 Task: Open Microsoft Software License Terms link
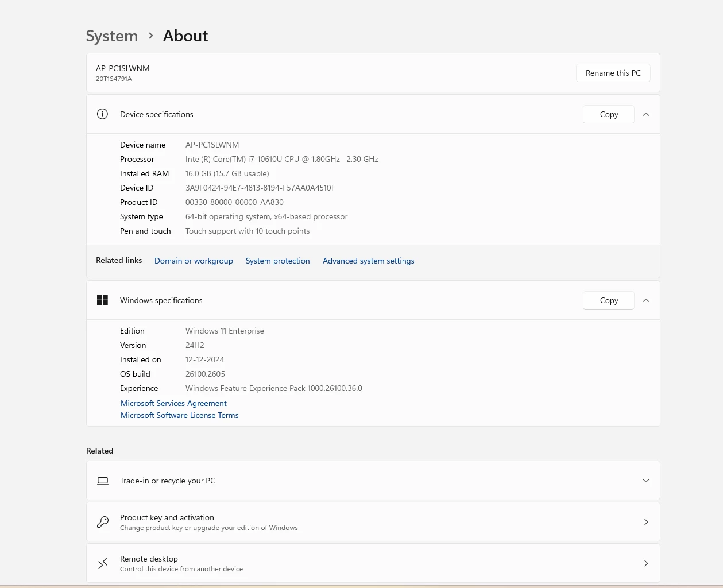180,415
